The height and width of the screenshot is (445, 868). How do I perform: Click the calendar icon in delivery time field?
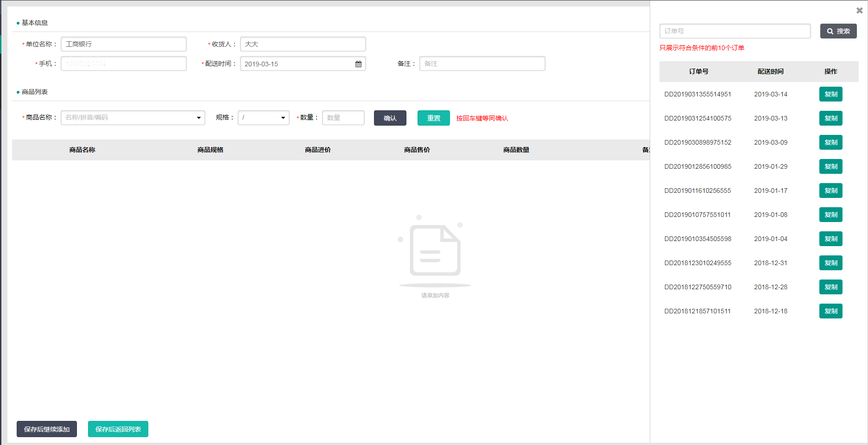[x=358, y=64]
